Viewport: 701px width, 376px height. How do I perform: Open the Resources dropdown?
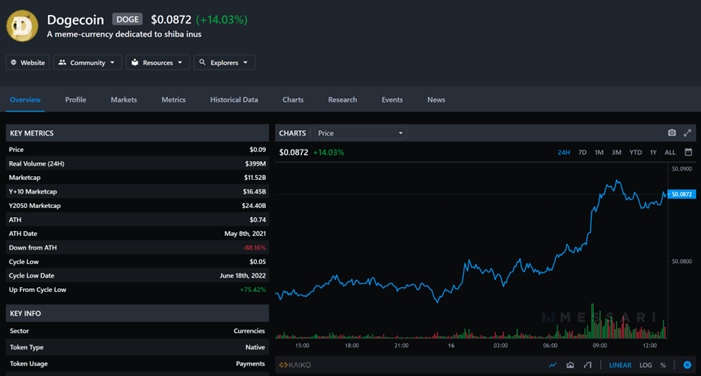(x=157, y=63)
